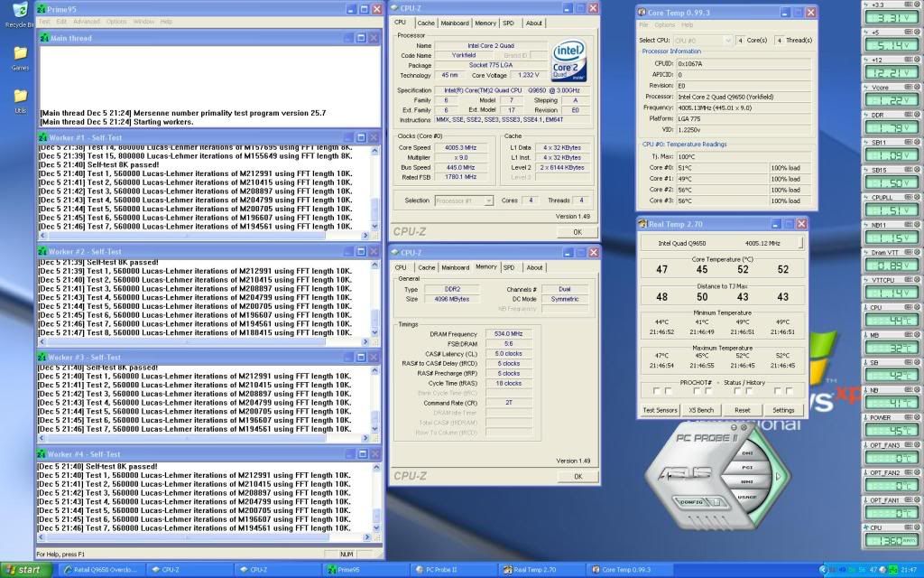924x578 pixels.
Task: Open the Advanced menu in Prime95
Action: (87, 22)
